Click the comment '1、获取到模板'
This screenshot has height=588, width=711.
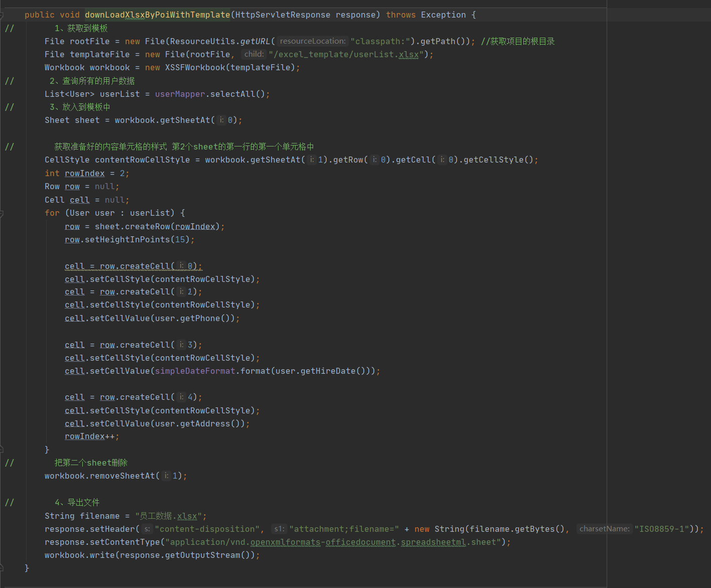tap(81, 28)
